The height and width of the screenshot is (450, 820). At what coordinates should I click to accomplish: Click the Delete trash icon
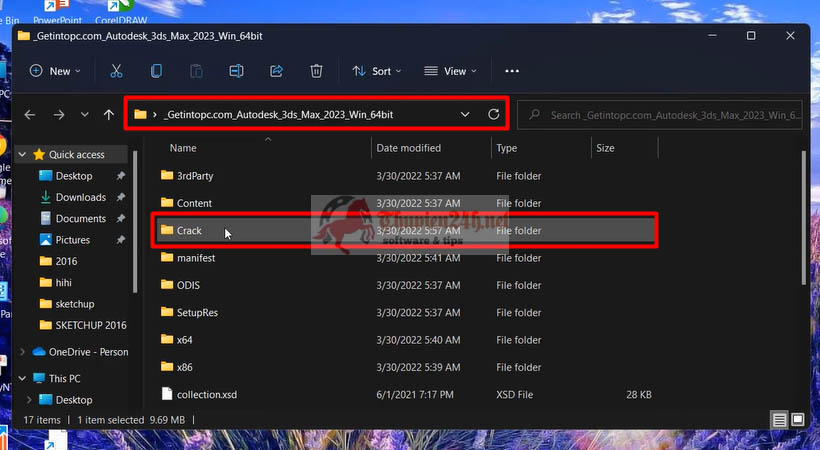tap(316, 71)
